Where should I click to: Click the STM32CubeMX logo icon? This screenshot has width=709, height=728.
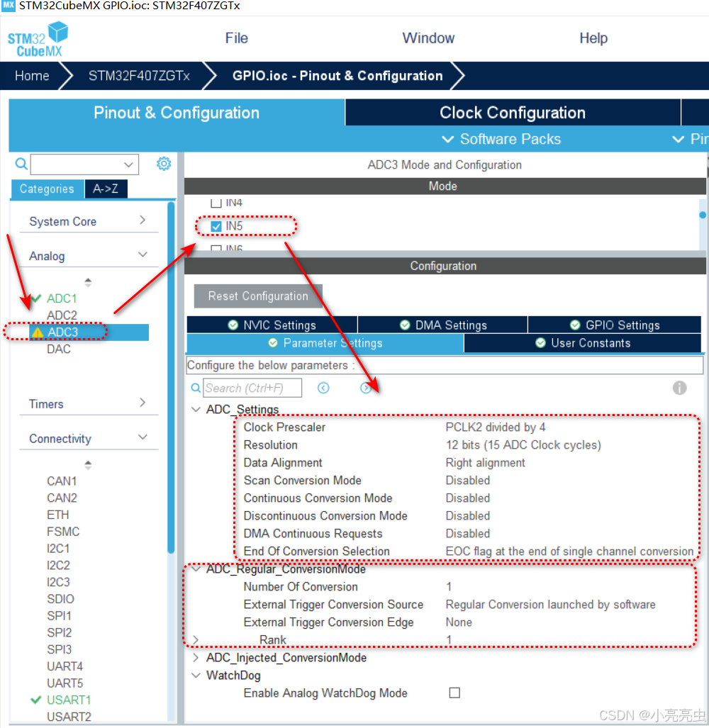coord(38,40)
